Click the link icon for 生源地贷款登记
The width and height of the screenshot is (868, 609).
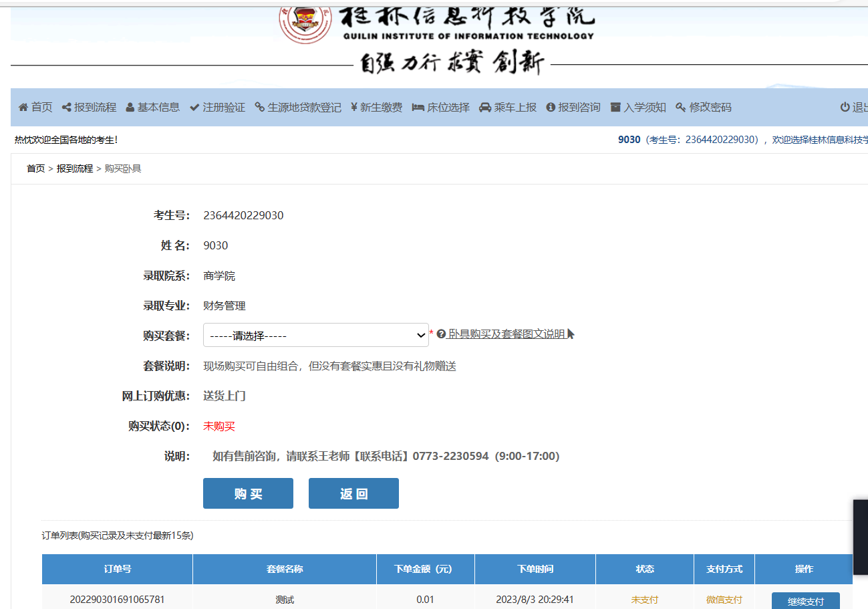click(x=260, y=108)
